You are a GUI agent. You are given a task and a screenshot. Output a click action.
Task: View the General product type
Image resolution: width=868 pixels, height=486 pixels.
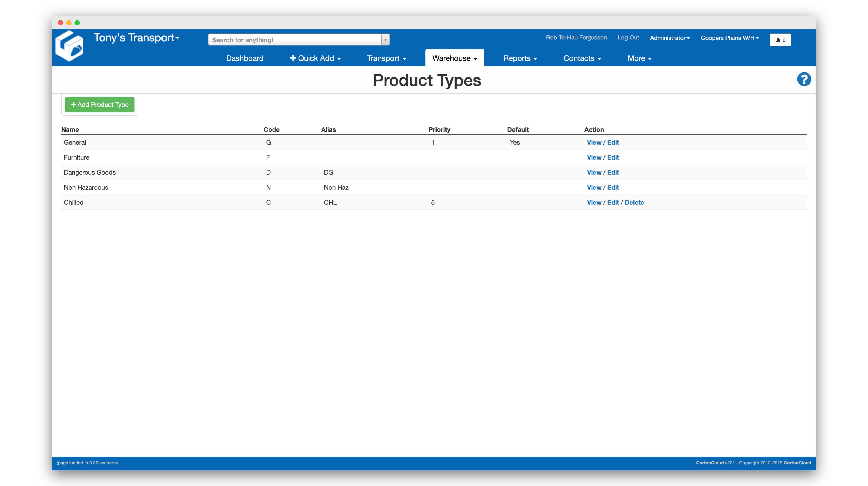pos(594,142)
